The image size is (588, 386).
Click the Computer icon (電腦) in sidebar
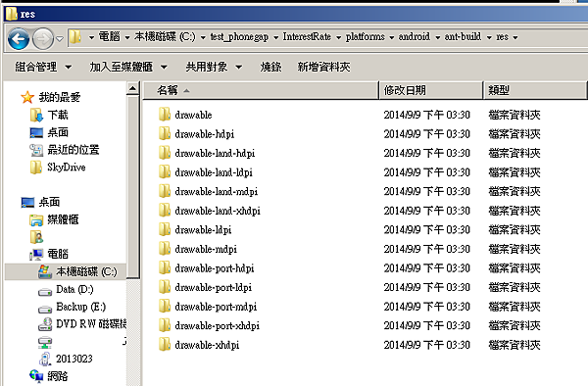pos(36,255)
